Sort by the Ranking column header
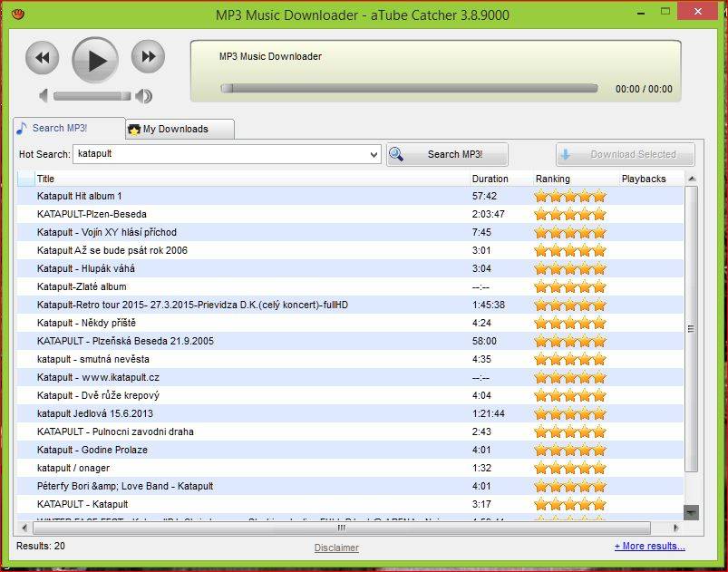This screenshot has width=728, height=572. (x=577, y=179)
